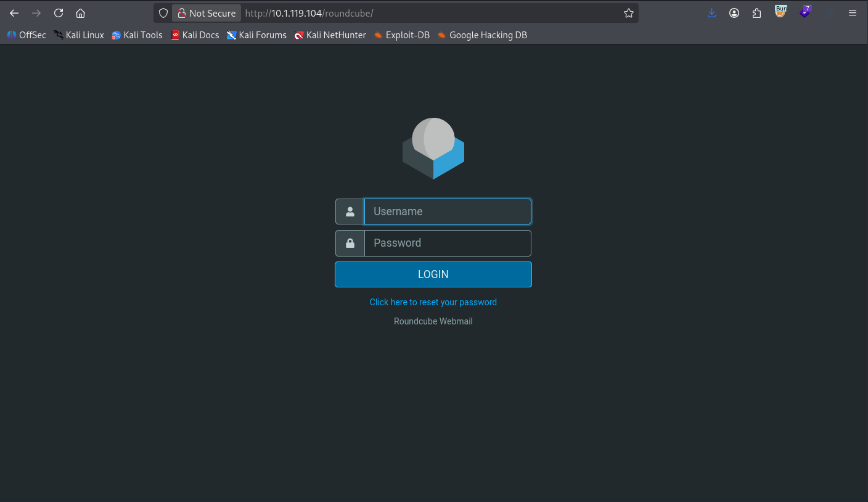868x502 pixels.
Task: Open the Firefox account icon
Action: coord(734,13)
